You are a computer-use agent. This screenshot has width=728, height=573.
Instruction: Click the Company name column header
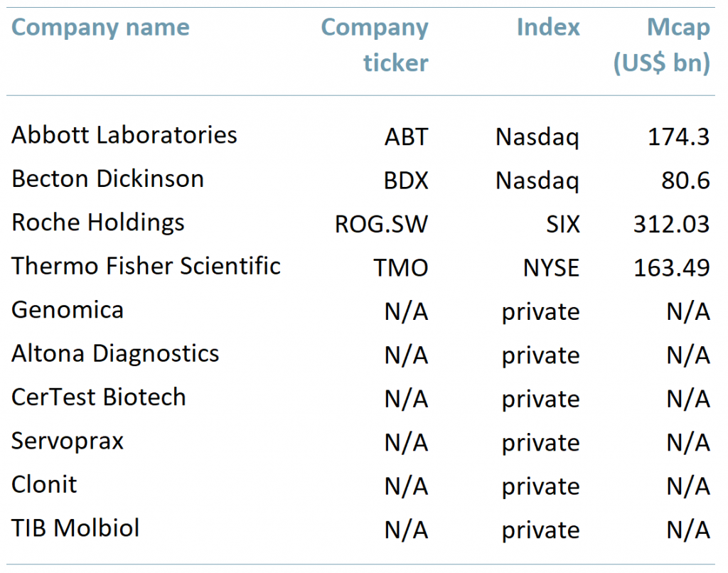(x=100, y=28)
